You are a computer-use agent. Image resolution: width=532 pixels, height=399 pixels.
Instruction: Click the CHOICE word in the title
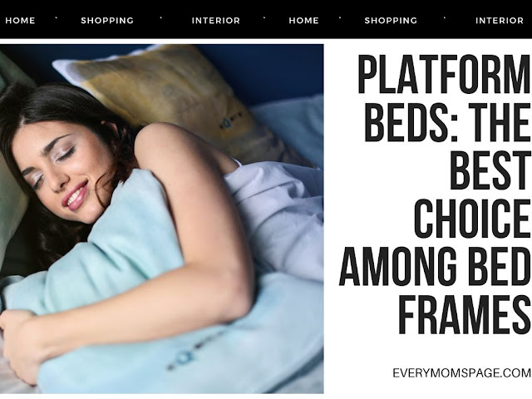[x=472, y=219]
